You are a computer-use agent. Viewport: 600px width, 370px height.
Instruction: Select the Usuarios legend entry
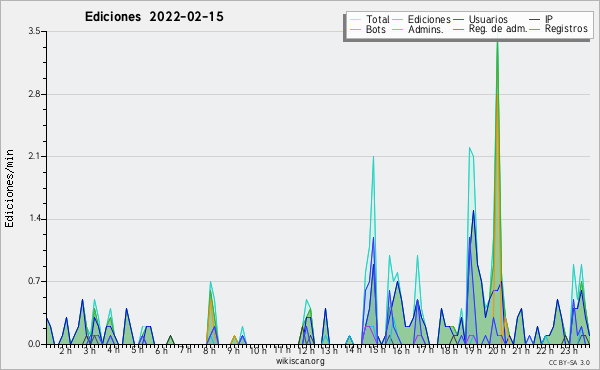[x=488, y=19]
